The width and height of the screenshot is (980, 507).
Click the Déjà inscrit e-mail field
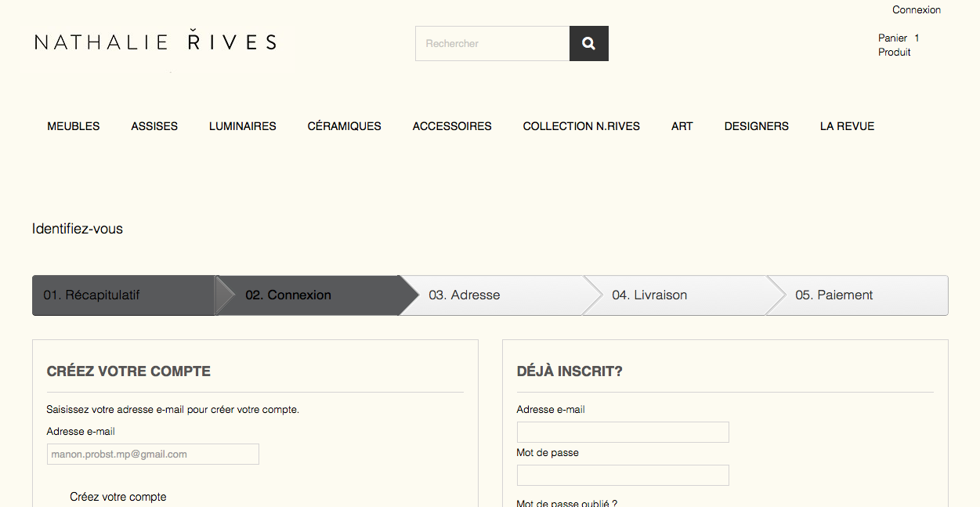[x=623, y=433]
